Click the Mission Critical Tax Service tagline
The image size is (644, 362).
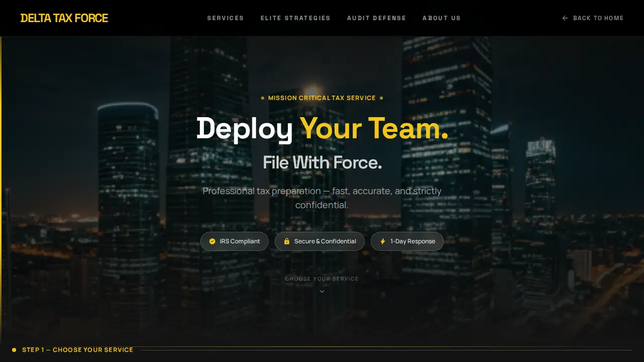coord(322,98)
